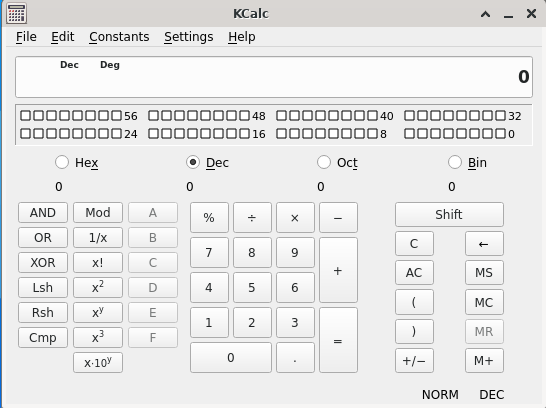This screenshot has width=546, height=408.
Task: Click the keep-above caret button in title bar
Action: click(485, 14)
